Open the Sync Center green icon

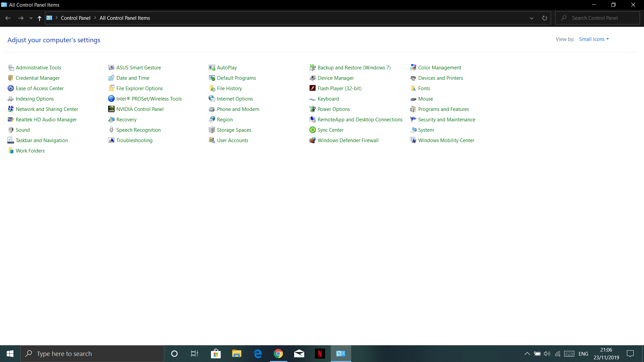coord(313,130)
